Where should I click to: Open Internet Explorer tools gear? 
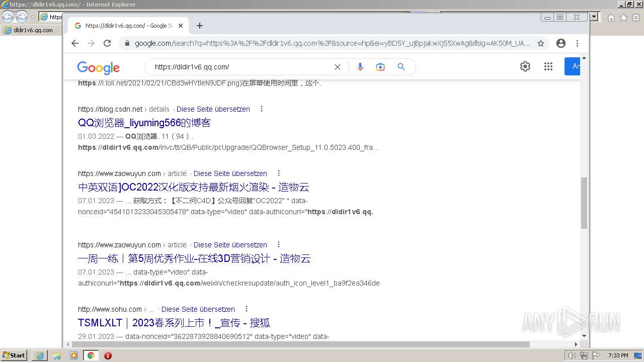click(x=636, y=18)
